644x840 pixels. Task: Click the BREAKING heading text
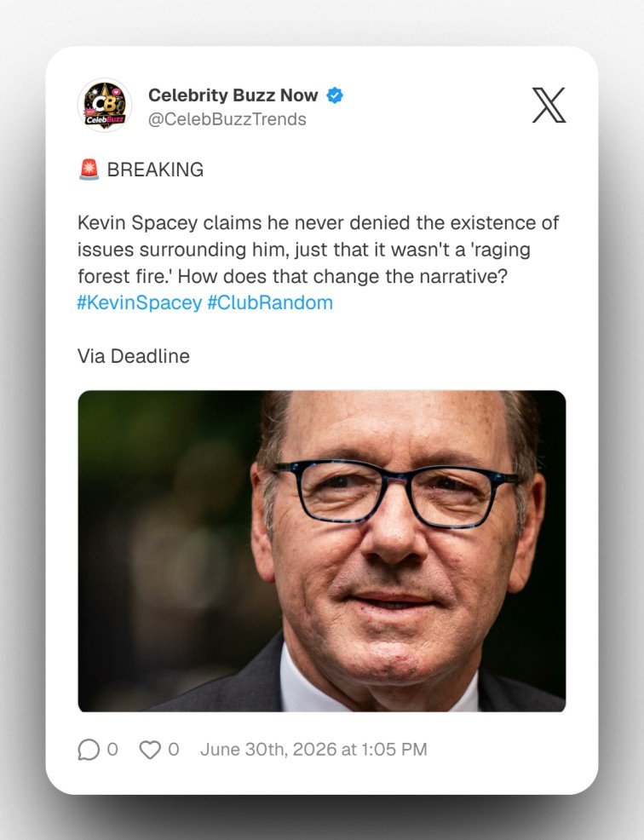pyautogui.click(x=155, y=170)
